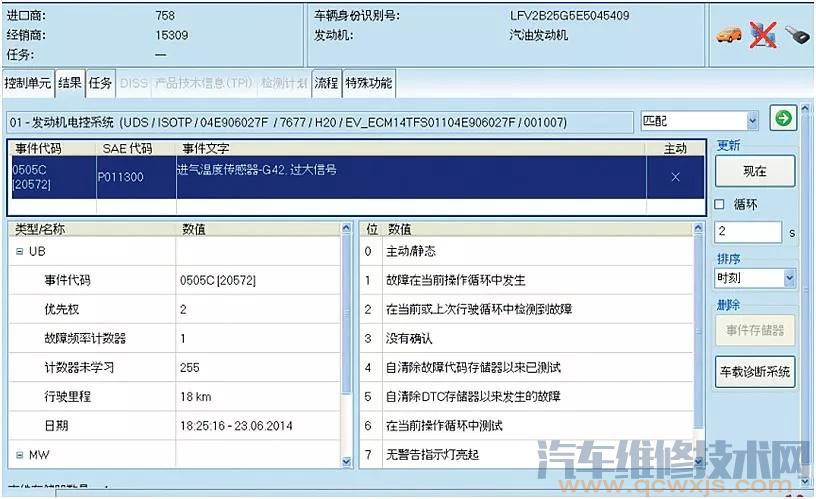Select the 检测计划 tab
Viewport: 816px width, 499px height.
[x=284, y=83]
